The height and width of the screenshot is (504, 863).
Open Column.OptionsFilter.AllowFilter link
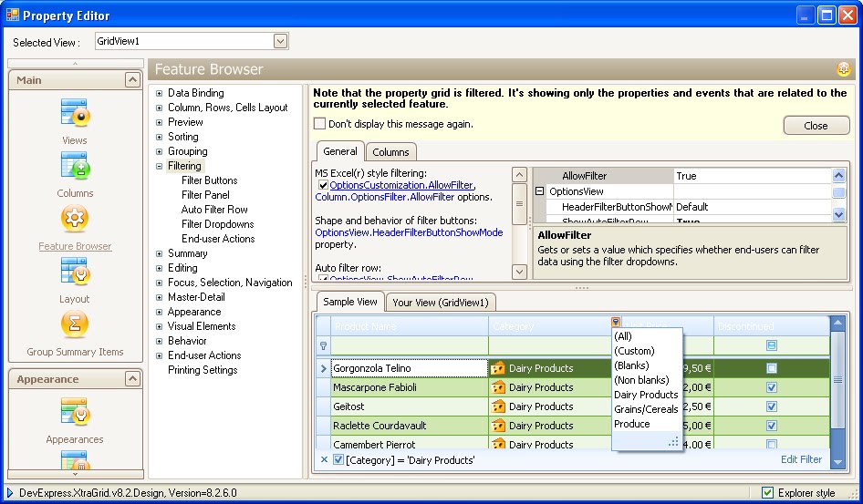[385, 197]
